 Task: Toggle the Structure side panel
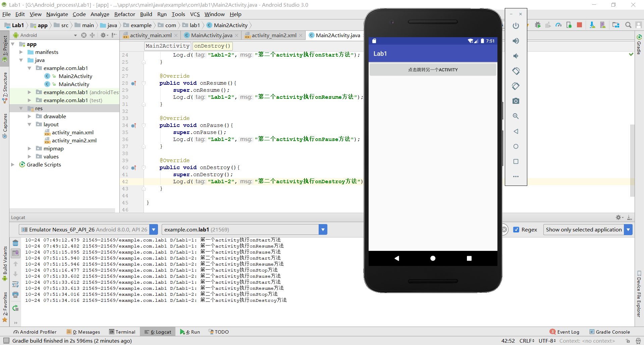[x=5, y=87]
